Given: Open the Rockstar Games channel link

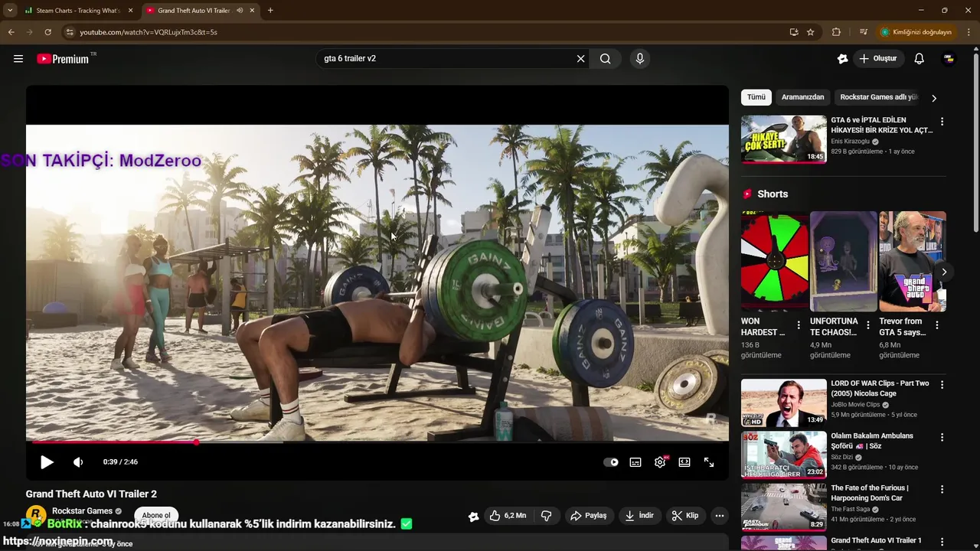Looking at the screenshot, I should click(83, 510).
